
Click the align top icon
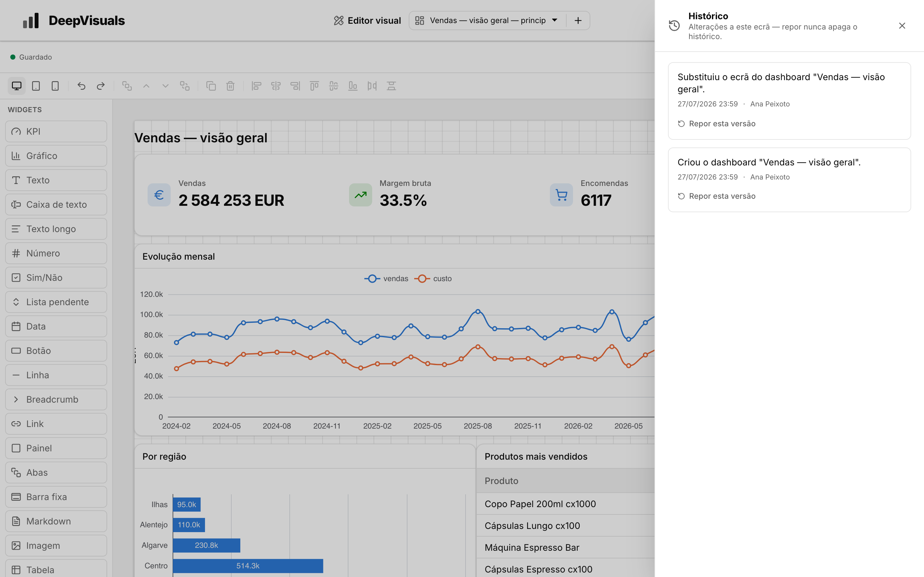click(x=314, y=86)
